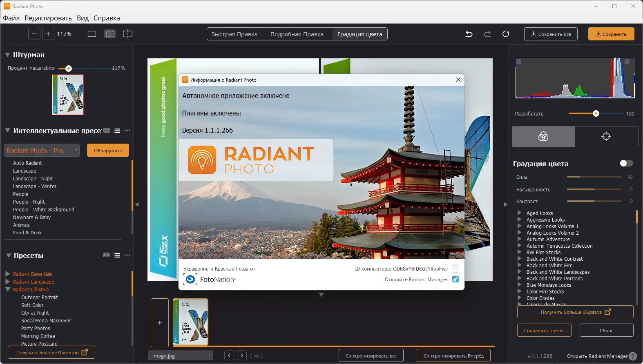Open the image.jpg file dropdown
The height and width of the screenshot is (364, 643).
click(x=181, y=356)
